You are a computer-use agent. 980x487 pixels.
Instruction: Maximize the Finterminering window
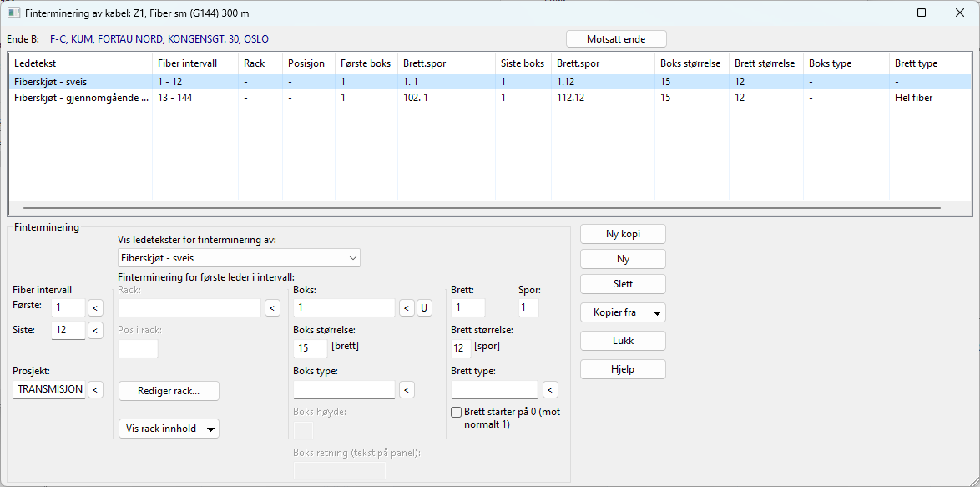[x=922, y=13]
